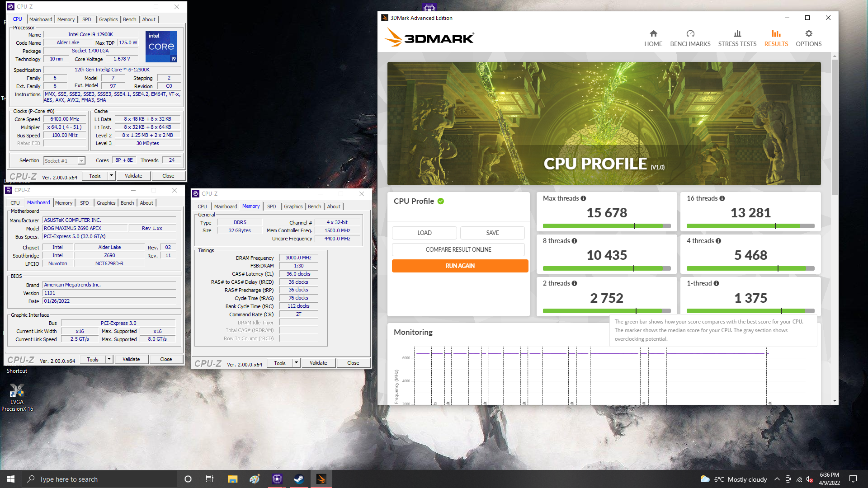This screenshot has width=868, height=488.
Task: Open Steam from the taskbar
Action: 299,479
